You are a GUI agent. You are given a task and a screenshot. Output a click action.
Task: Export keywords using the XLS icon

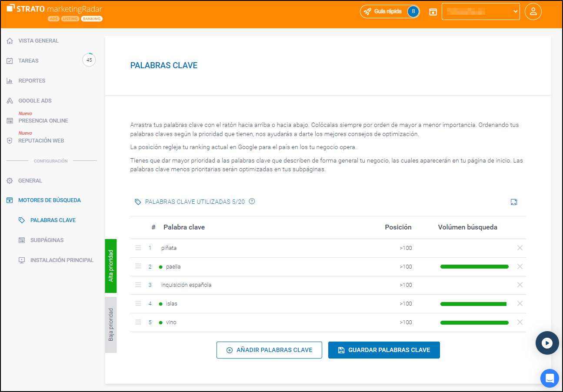[513, 202]
